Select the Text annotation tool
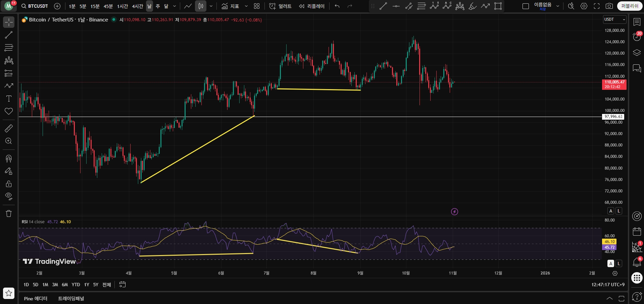Screen dimensions: 644x304 click(x=9, y=99)
